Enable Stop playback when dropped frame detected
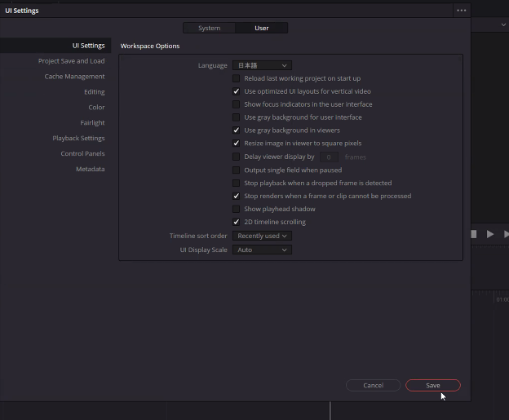The height and width of the screenshot is (420, 509). point(237,183)
